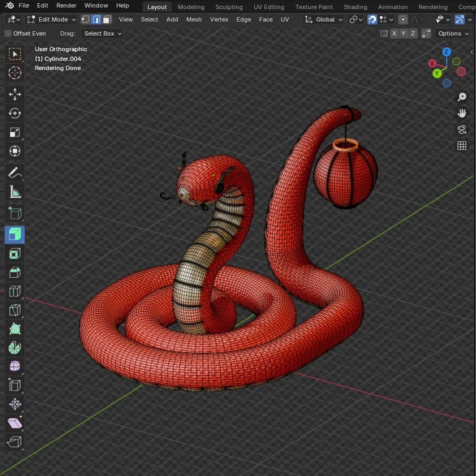Open the snapping settings dropdown
This screenshot has width=476, height=476.
pos(386,19)
